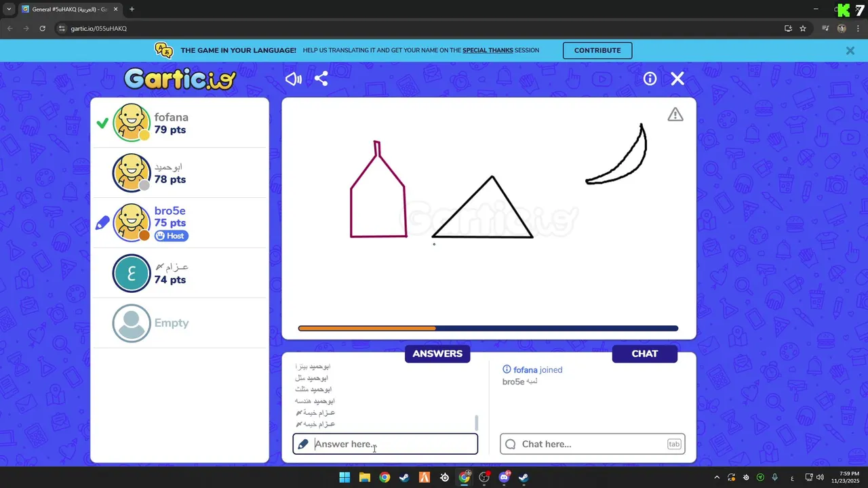Click fofana's name in the chat join message
Viewport: 868px width, 488px height.
coord(525,370)
